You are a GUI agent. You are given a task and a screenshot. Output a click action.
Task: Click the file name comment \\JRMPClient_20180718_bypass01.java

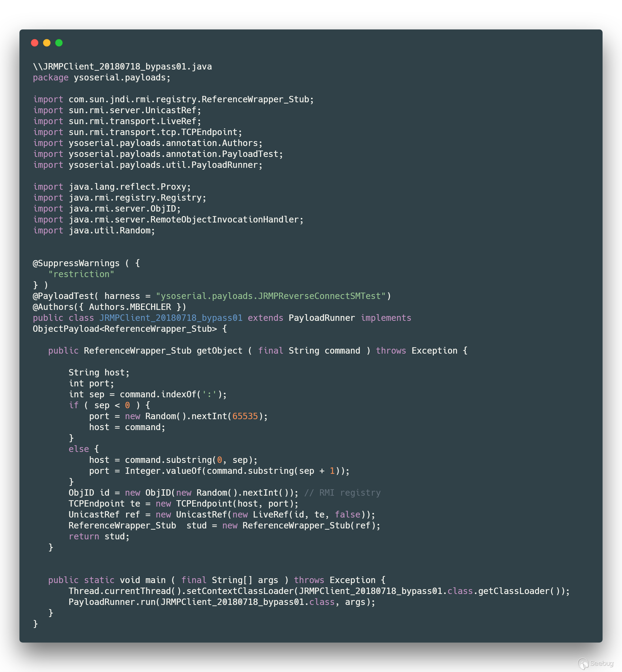click(122, 66)
